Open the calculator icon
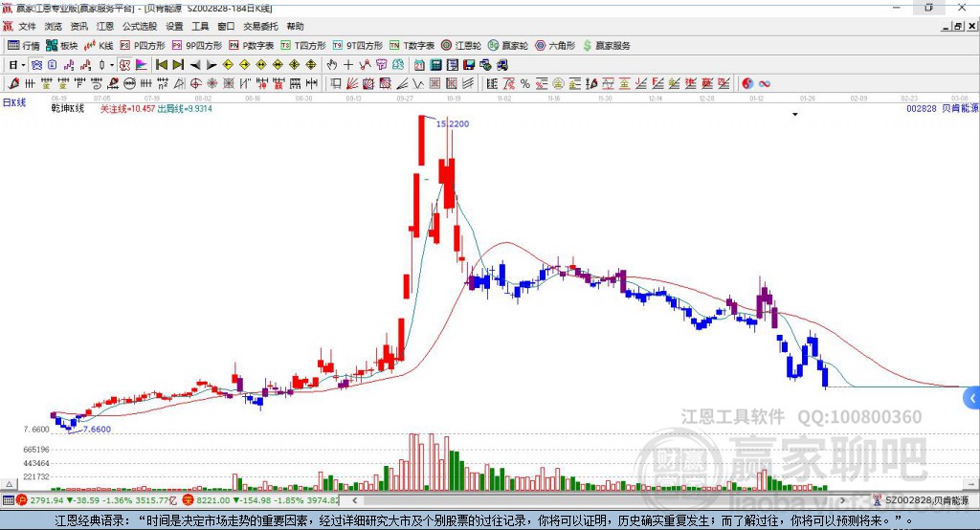 click(435, 65)
